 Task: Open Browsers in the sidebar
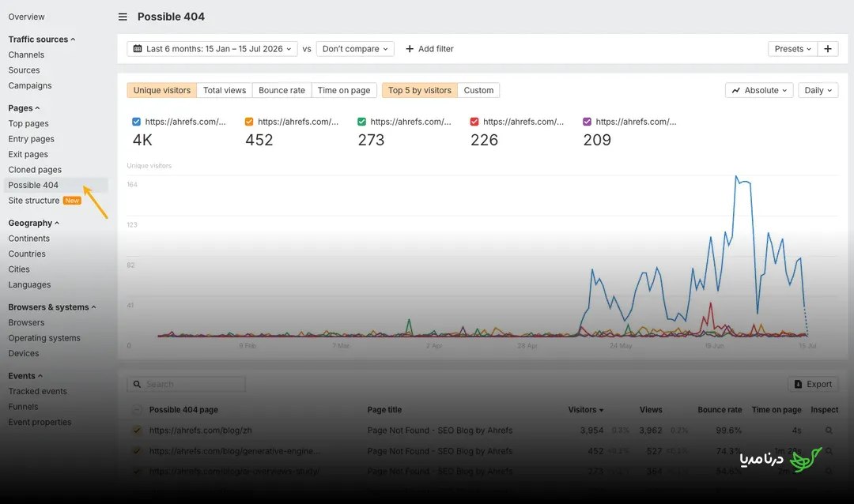26,323
